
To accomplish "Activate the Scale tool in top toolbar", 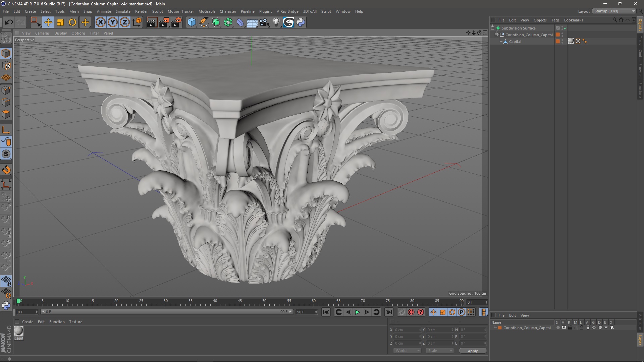I will click(x=60, y=22).
